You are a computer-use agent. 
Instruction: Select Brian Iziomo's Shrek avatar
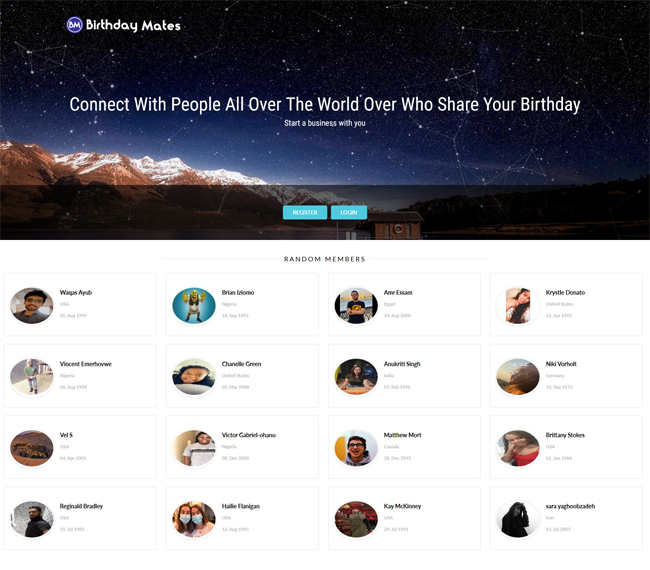click(194, 306)
